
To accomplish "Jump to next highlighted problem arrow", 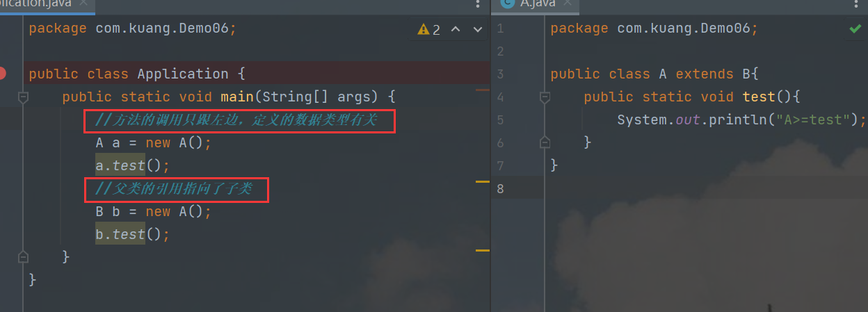I will [x=478, y=30].
